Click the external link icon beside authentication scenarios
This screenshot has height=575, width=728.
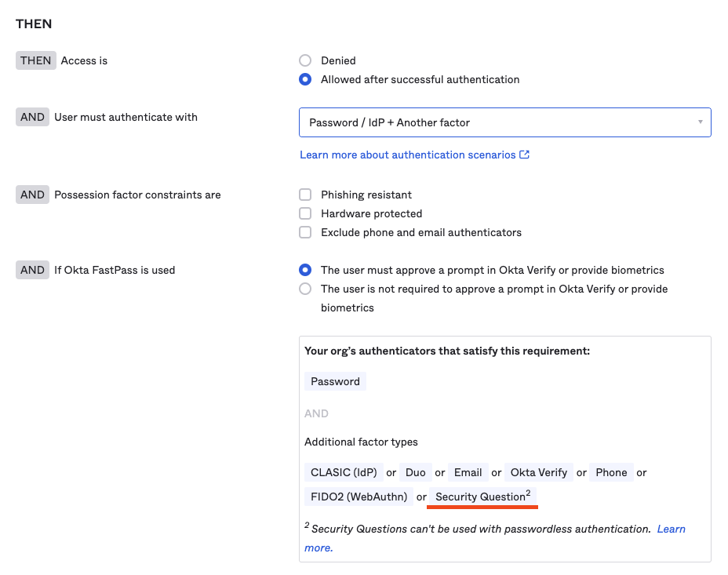point(525,155)
